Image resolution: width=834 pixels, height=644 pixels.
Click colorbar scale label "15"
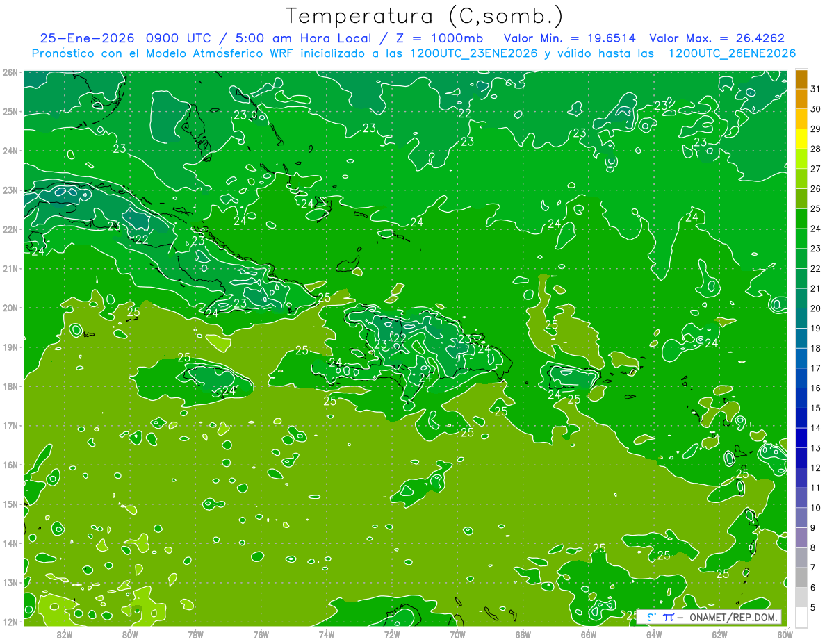815,408
